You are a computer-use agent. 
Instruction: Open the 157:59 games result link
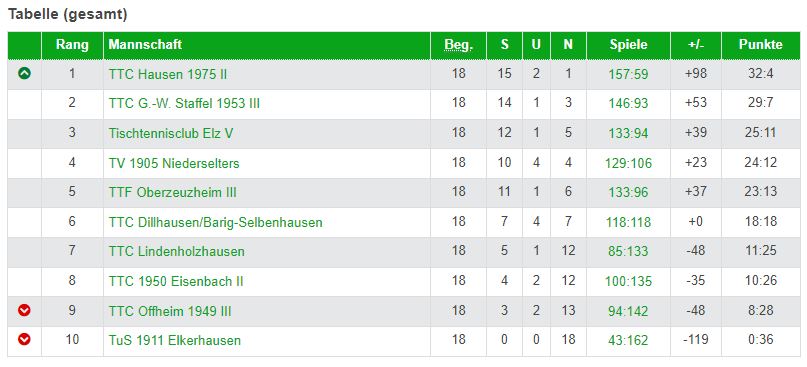[x=628, y=75]
